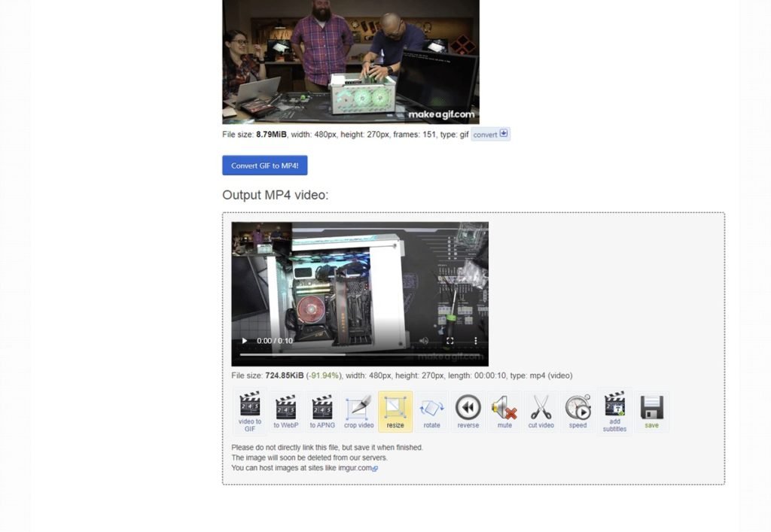
Task: Click 'The image will soon be deleted' text
Action: point(309,458)
